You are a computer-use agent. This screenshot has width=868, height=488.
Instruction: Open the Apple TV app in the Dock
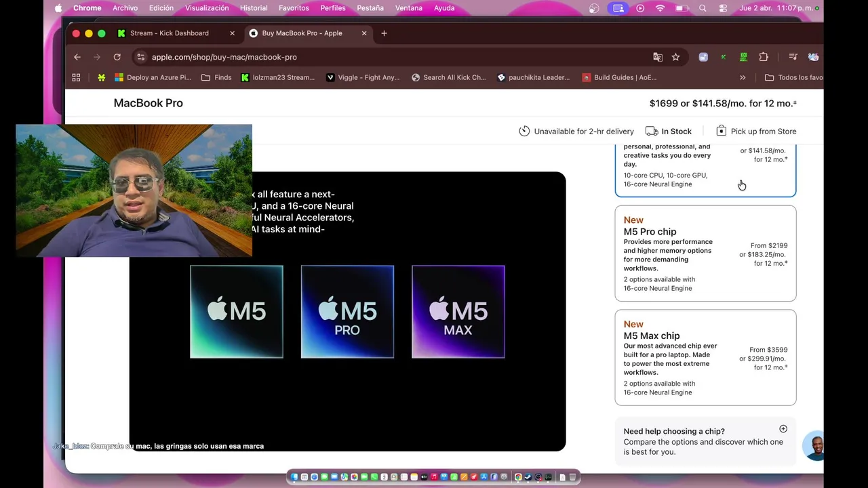pyautogui.click(x=424, y=477)
